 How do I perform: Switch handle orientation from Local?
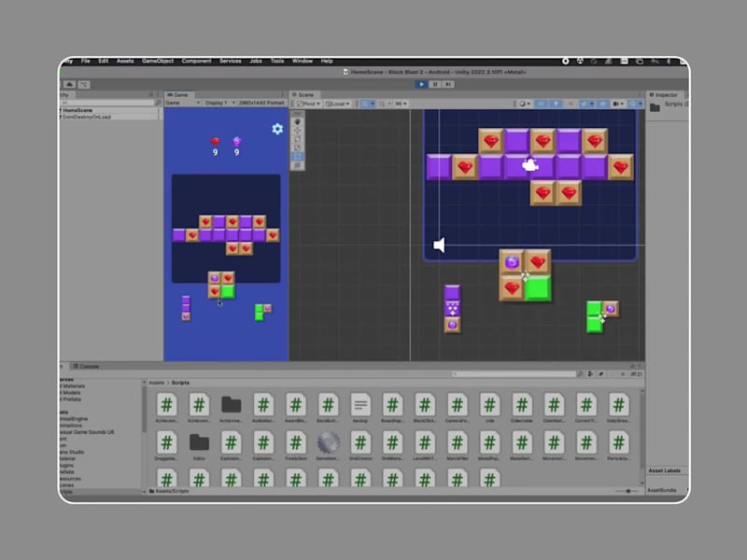(x=336, y=103)
